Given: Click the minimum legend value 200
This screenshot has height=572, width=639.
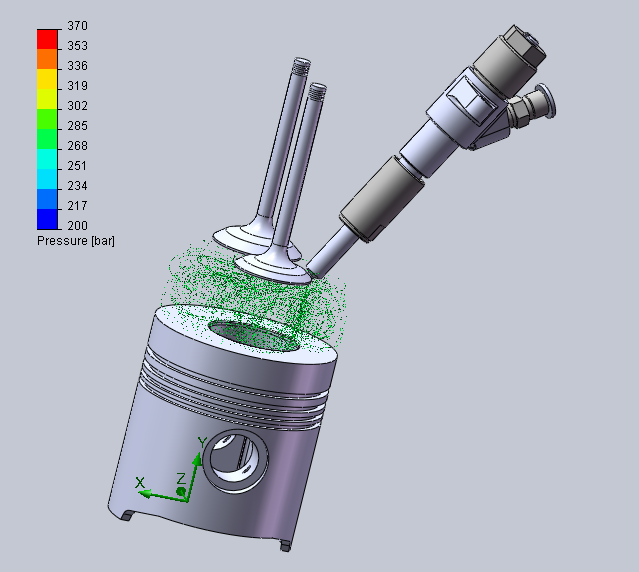Looking at the screenshot, I should 77,225.
